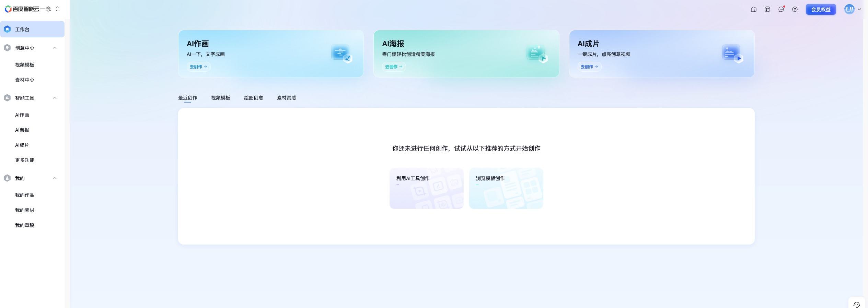
Task: Switch to the 素材灵感 tab
Action: point(287,98)
